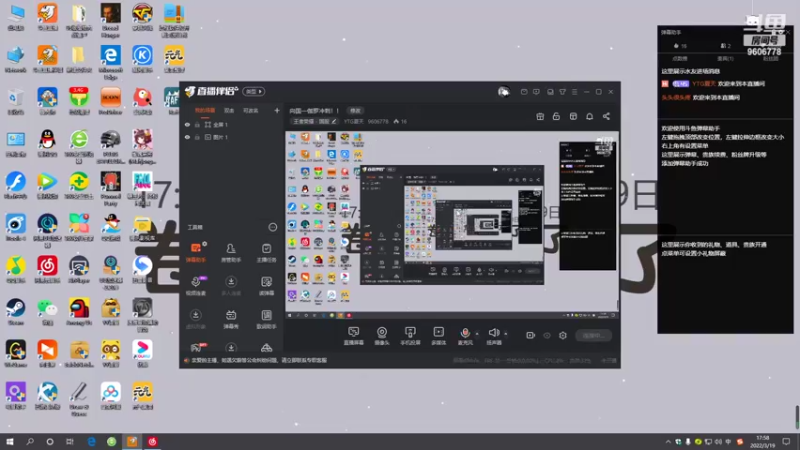Select the middle tab in 弹幕助手 overlay

pyautogui.click(x=726, y=59)
